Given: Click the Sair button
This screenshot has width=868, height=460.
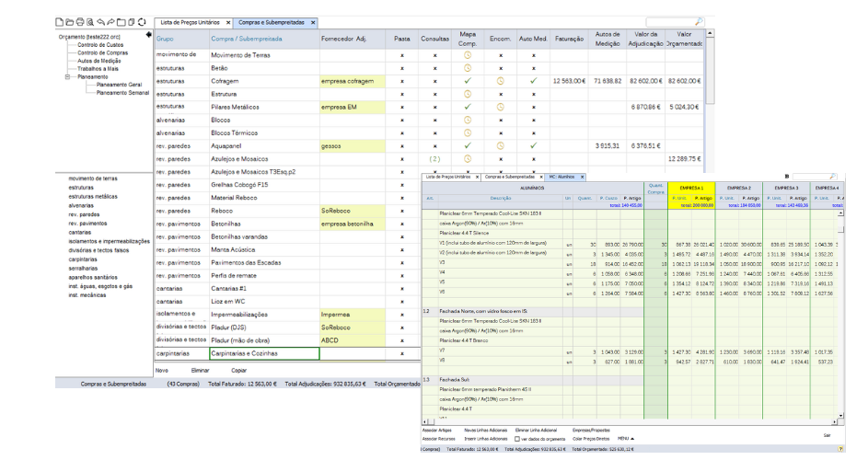Looking at the screenshot, I should pos(827,436).
